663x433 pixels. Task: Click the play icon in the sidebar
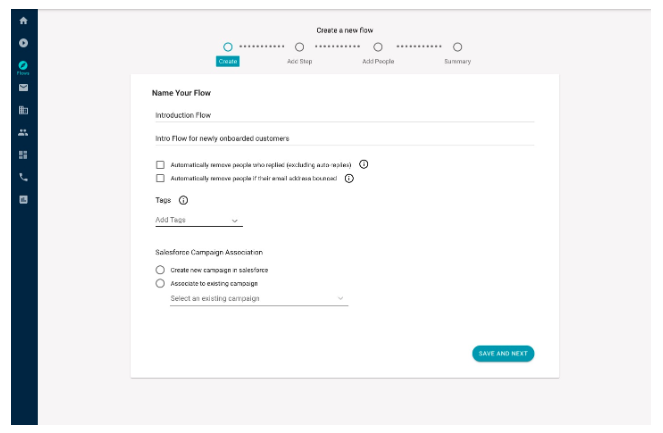pyautogui.click(x=24, y=43)
